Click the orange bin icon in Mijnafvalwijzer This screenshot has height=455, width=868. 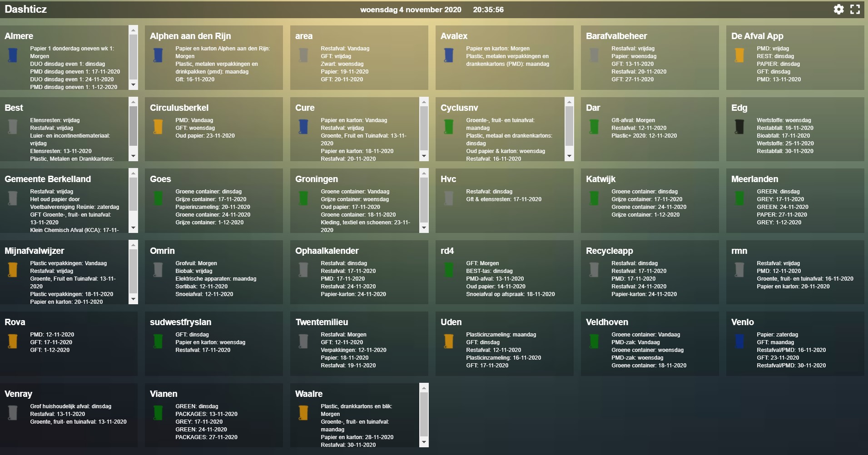[x=13, y=270]
